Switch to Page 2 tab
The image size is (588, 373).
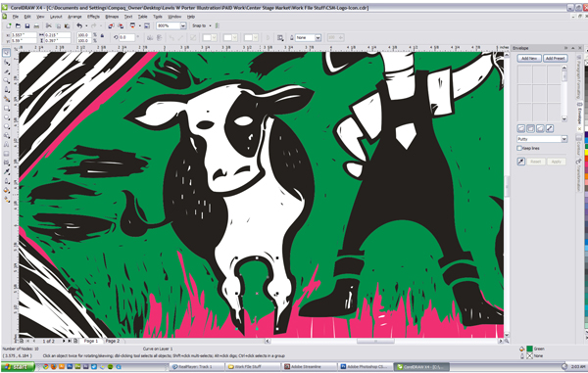[113, 341]
